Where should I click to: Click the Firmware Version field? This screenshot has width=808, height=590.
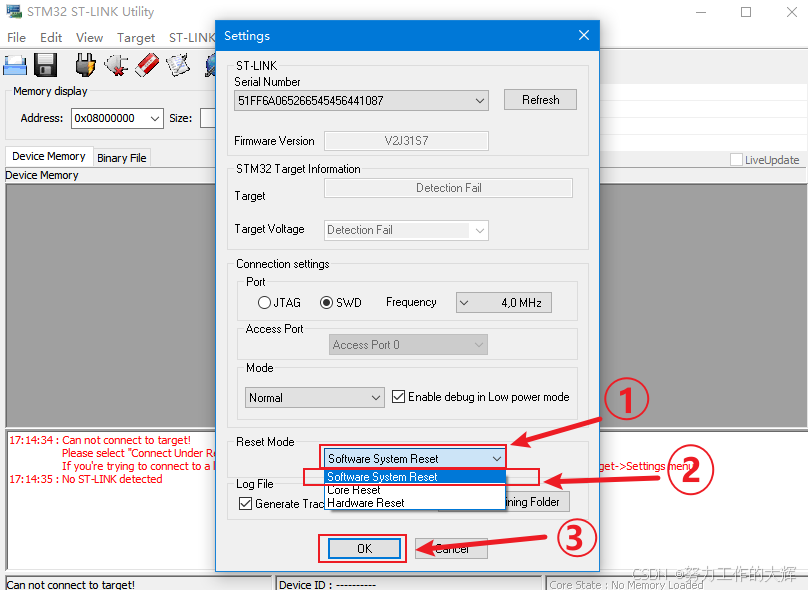click(406, 141)
